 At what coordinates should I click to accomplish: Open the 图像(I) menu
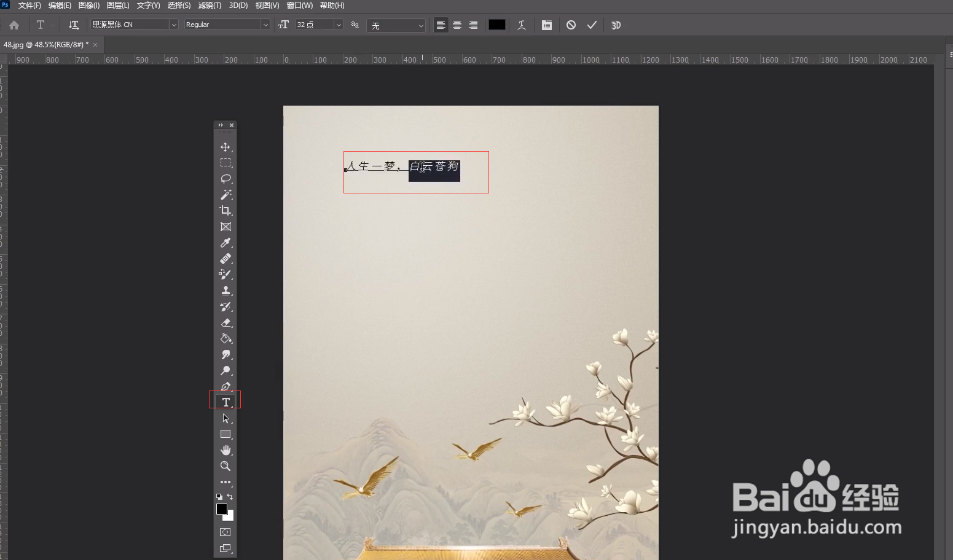(x=89, y=6)
